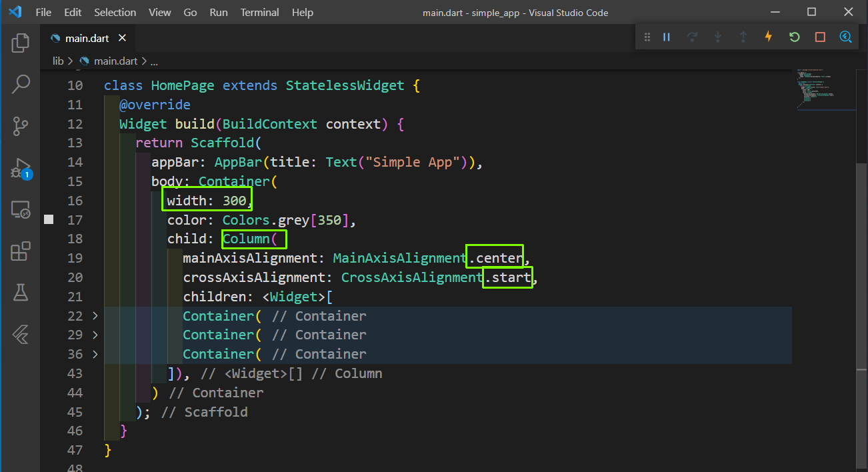The image size is (868, 472).
Task: Open the Explorer view in activity bar
Action: pyautogui.click(x=21, y=43)
